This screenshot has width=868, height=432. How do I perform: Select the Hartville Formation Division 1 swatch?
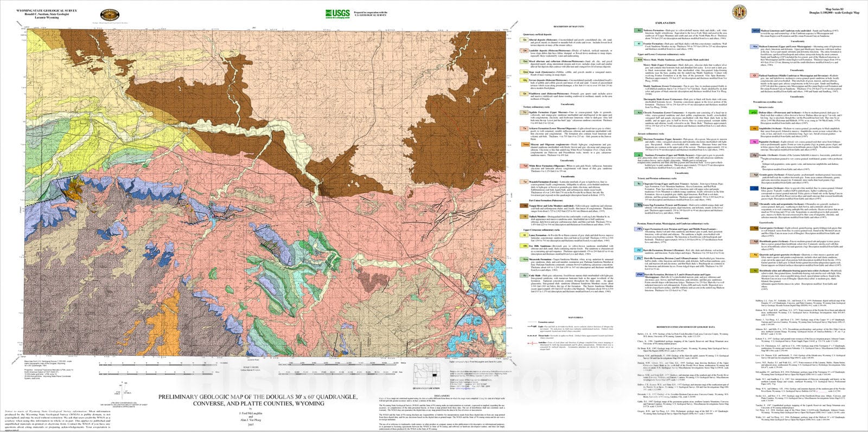click(640, 250)
